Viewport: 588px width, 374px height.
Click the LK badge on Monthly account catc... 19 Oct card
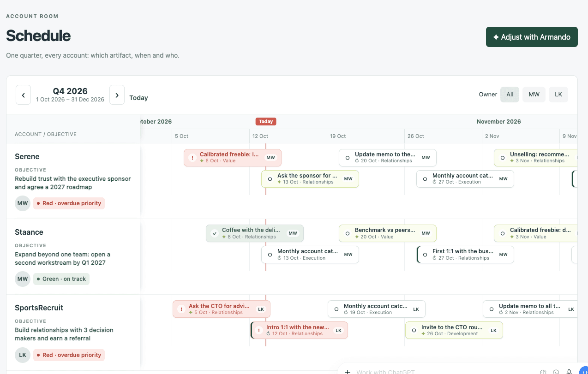coord(416,309)
